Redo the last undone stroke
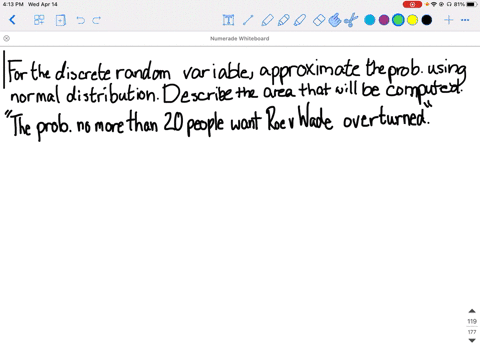Screen dimensions: 480x360 pos(97,20)
